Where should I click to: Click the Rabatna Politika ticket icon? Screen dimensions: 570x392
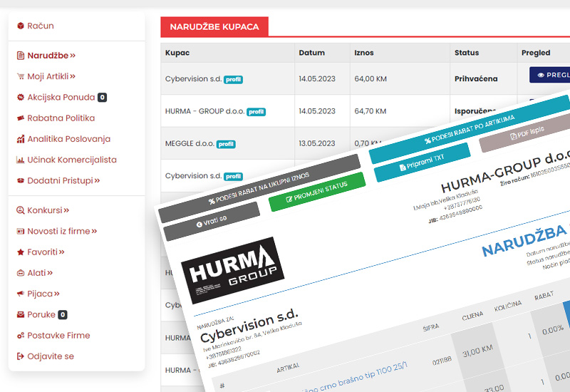pyautogui.click(x=21, y=118)
